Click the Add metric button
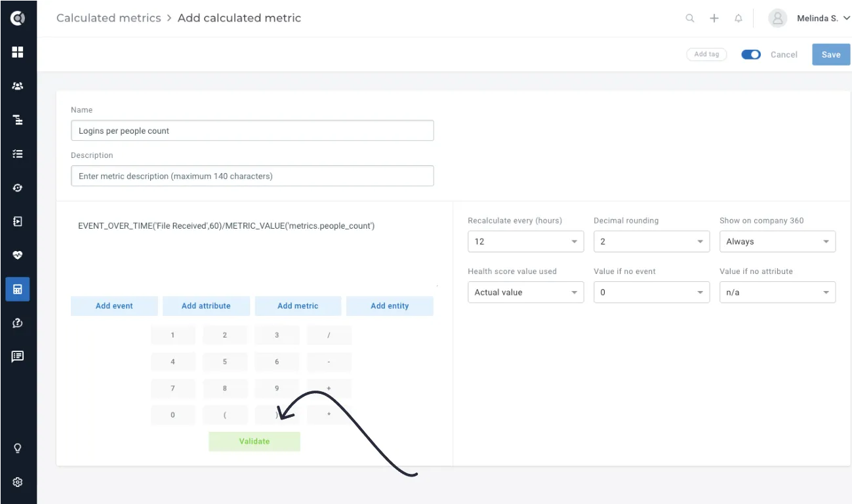Screen dimensions: 852x504 (298, 306)
